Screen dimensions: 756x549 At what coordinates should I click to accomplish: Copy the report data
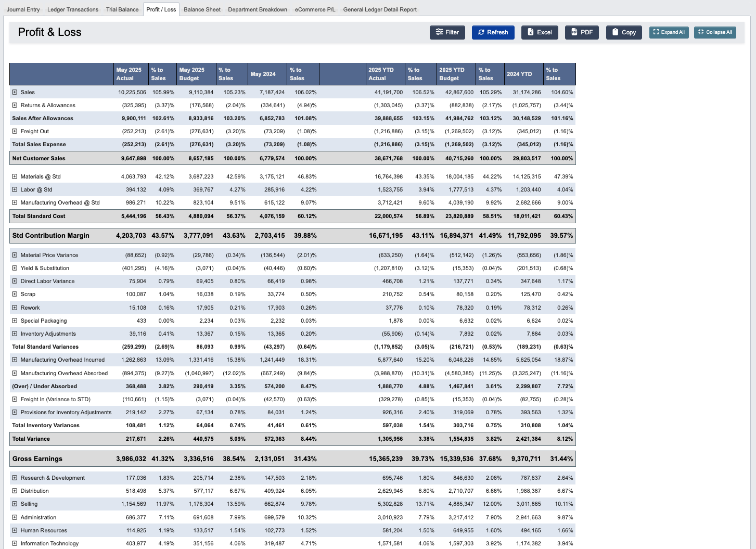tap(623, 32)
